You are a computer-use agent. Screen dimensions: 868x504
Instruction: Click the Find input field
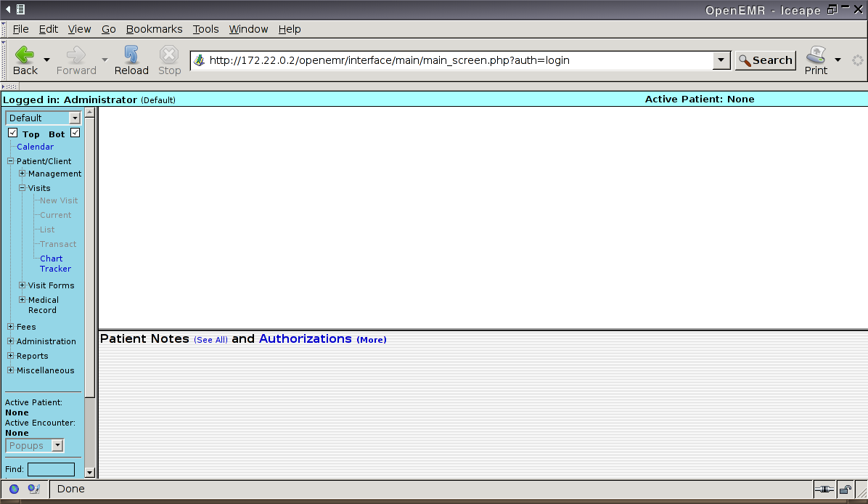point(51,470)
